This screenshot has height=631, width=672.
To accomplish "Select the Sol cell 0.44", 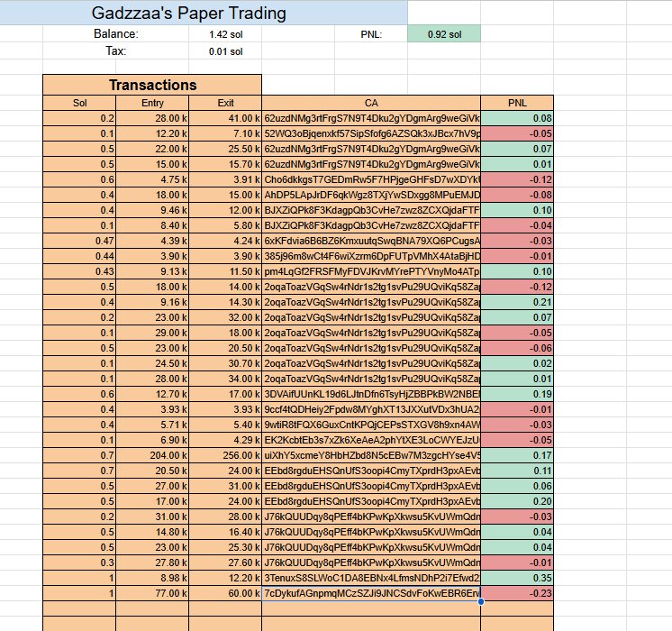I will pyautogui.click(x=79, y=257).
